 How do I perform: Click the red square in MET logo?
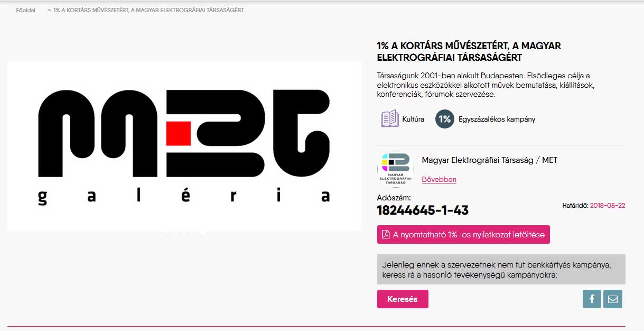[x=178, y=133]
